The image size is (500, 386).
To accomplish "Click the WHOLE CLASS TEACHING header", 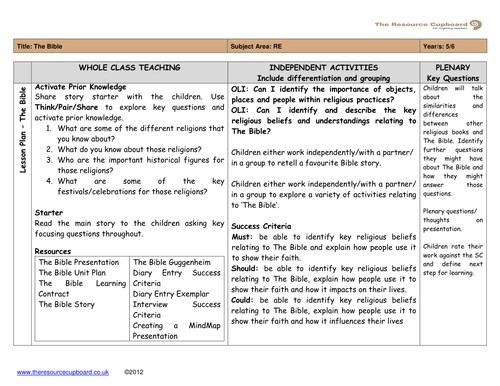I will (130, 68).
